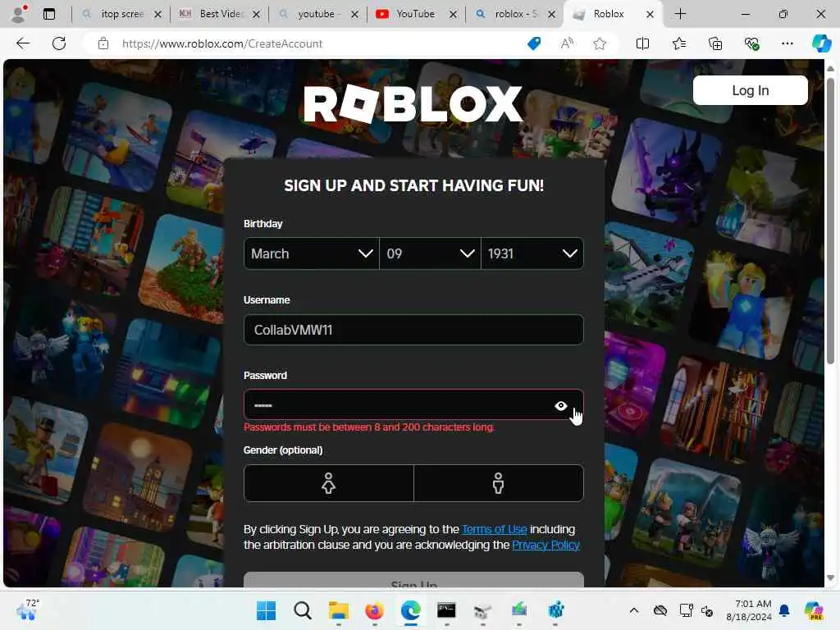This screenshot has width=840, height=630.
Task: Click the Username field with CollabVMW11
Action: point(413,330)
